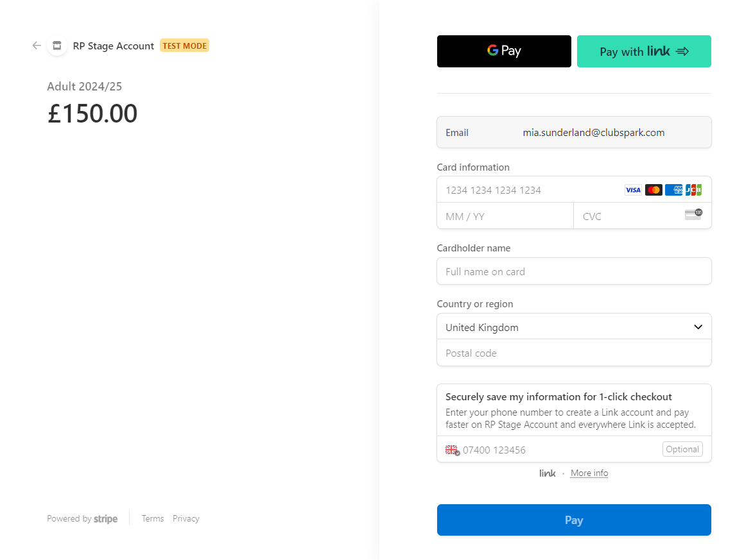Click the RP Stage Account store icon
This screenshot has width=753, height=560.
tap(57, 46)
